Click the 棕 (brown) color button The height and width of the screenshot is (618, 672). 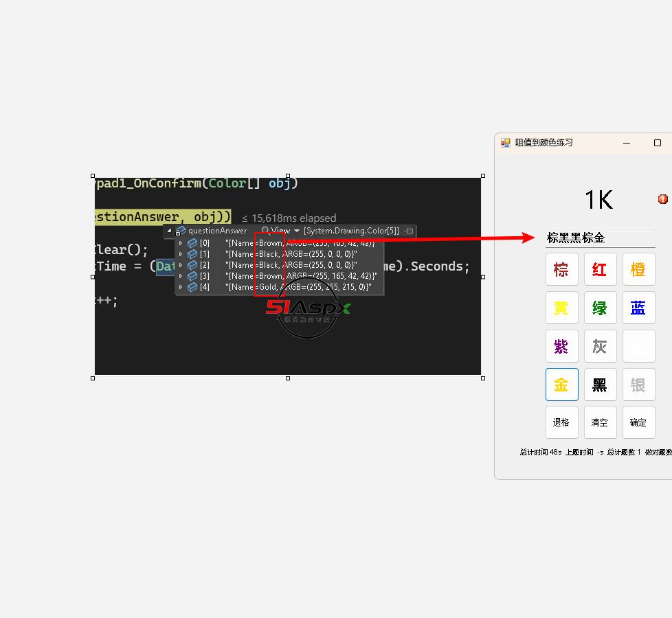point(561,269)
